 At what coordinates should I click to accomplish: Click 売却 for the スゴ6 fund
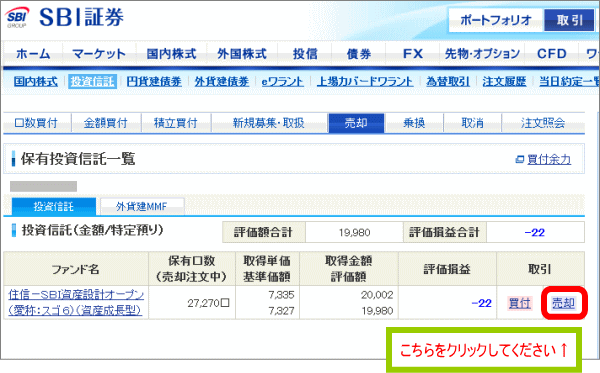click(563, 303)
